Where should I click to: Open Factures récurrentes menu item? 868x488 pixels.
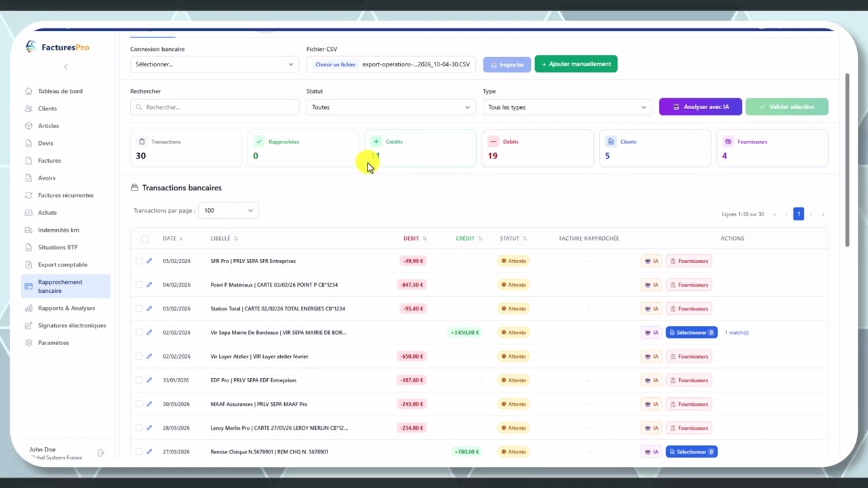(66, 195)
